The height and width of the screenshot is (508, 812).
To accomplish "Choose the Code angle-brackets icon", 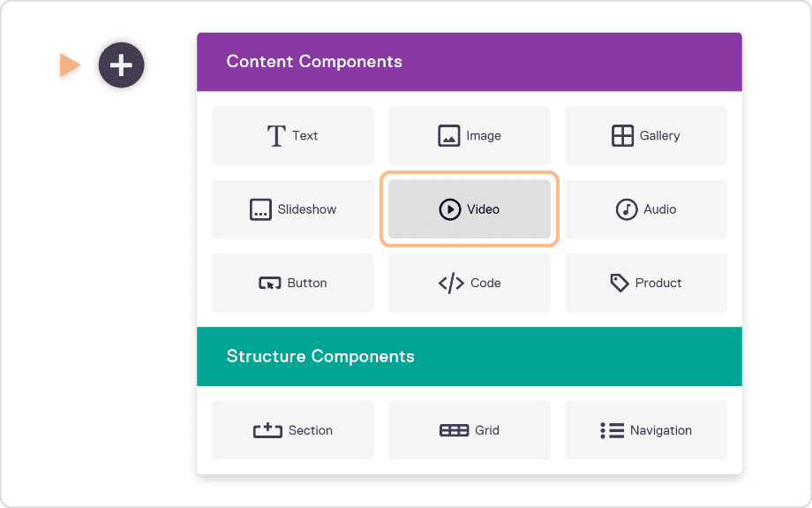I will click(451, 284).
